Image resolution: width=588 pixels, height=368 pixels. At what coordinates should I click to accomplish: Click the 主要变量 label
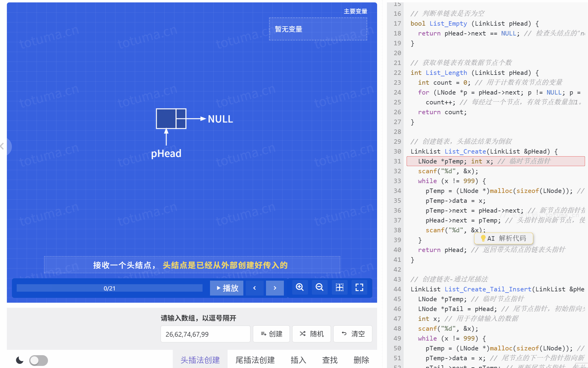click(x=356, y=11)
